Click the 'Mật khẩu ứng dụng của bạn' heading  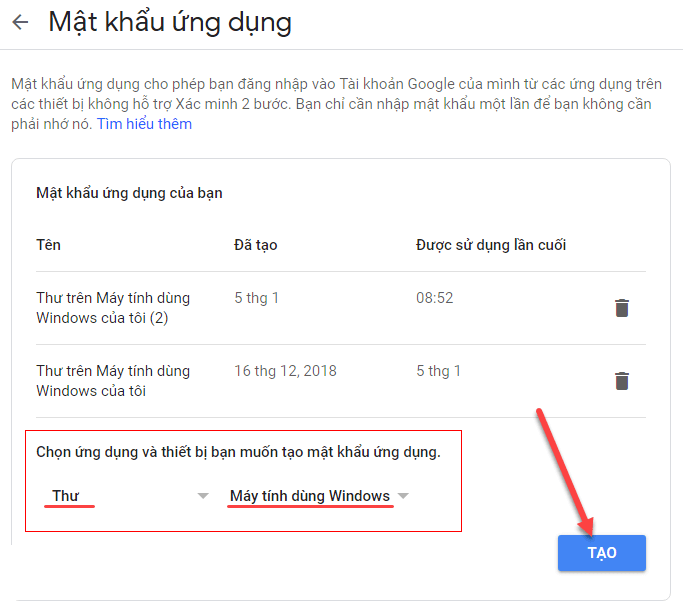coord(129,193)
